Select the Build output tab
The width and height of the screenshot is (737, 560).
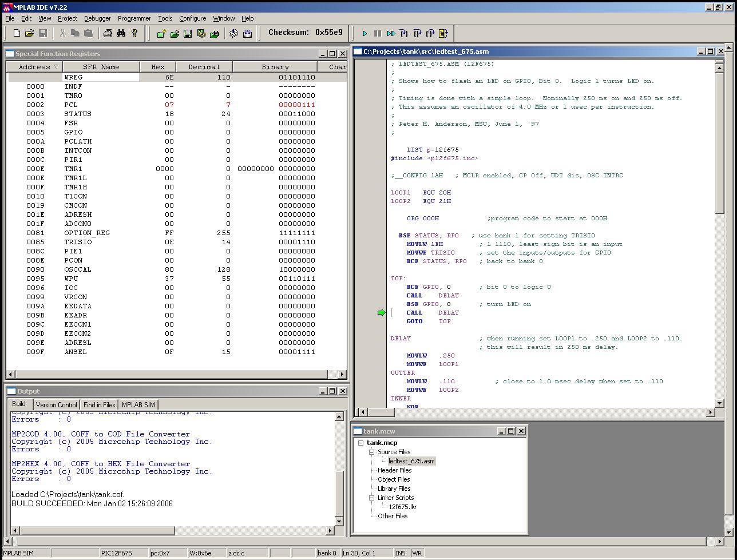[19, 404]
